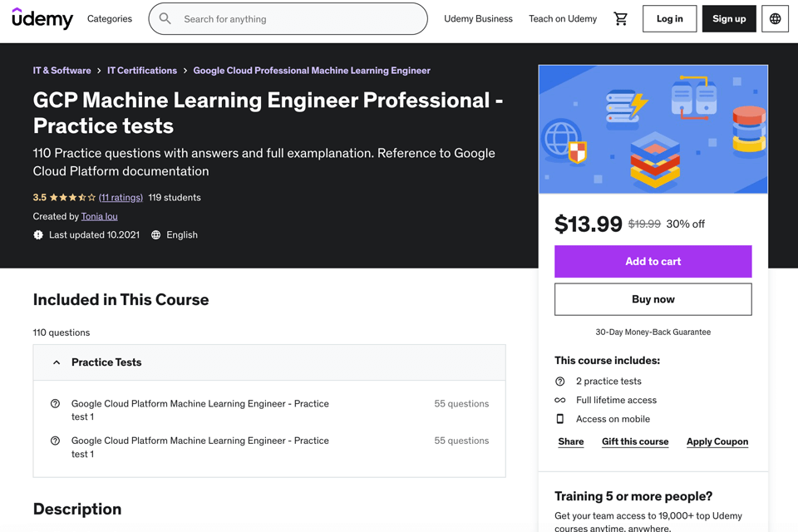Image resolution: width=798 pixels, height=532 pixels.
Task: Go to IT & Software breadcrumb
Action: point(62,71)
